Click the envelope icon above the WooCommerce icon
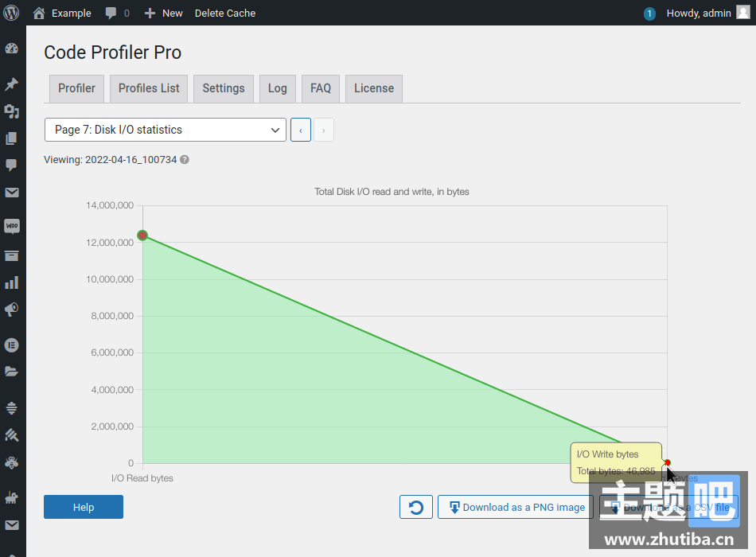 (x=12, y=193)
